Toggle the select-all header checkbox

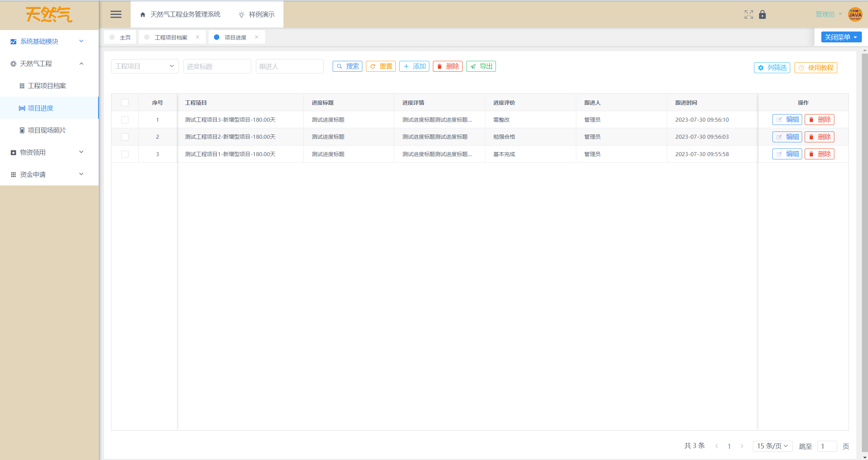(x=125, y=103)
